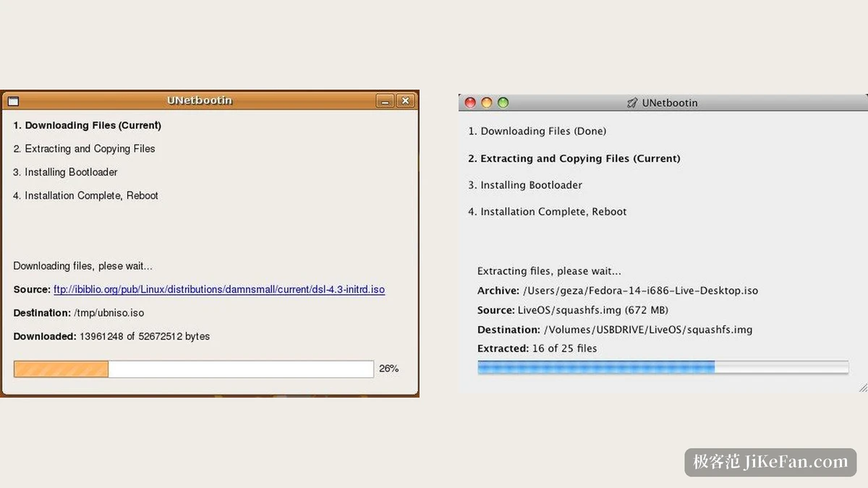Click the "13961248 of 52672512 bytes" downloaded value
Viewport: 868px width, 488px height.
(145, 336)
